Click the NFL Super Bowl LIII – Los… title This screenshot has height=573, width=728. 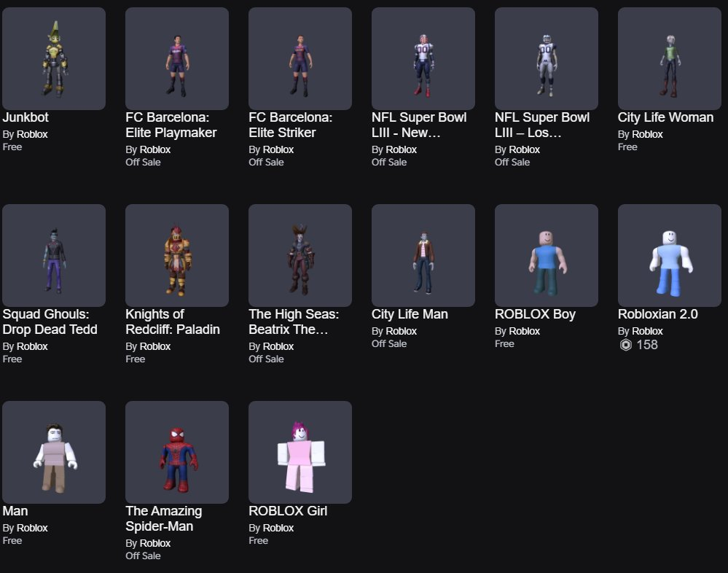pyautogui.click(x=542, y=125)
